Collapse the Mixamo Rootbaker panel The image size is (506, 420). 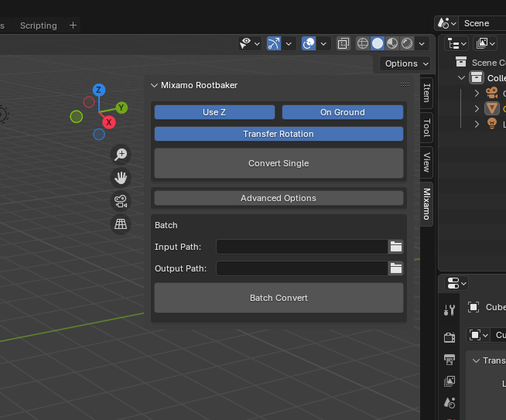(x=154, y=86)
